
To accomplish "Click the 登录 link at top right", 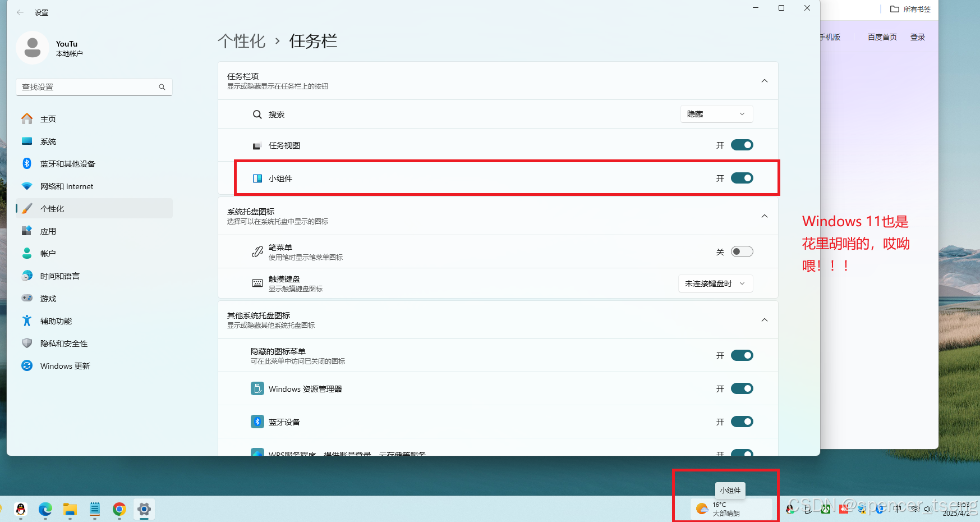I will pos(917,36).
